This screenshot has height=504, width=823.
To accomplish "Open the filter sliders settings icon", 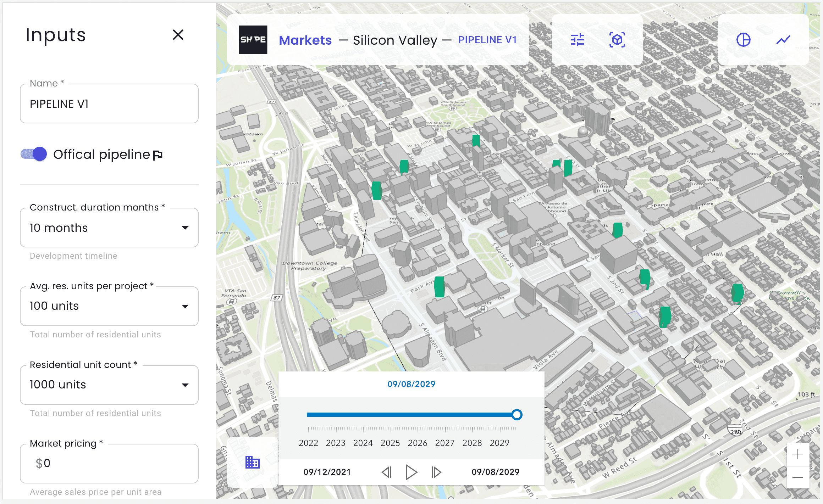I will coord(578,40).
